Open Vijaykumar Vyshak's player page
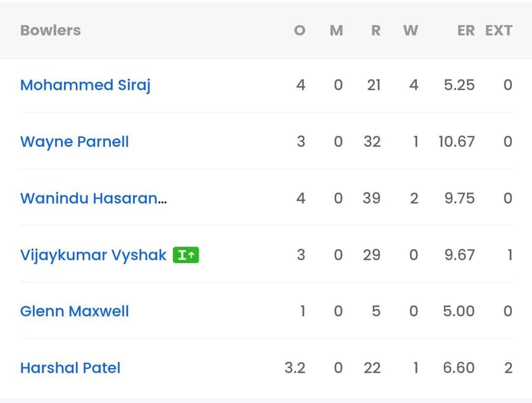The width and height of the screenshot is (532, 403). click(92, 255)
